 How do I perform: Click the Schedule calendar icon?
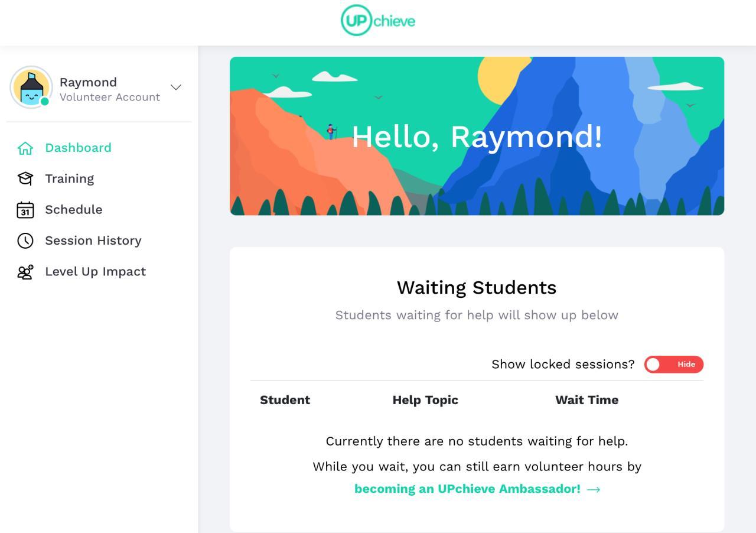point(25,210)
